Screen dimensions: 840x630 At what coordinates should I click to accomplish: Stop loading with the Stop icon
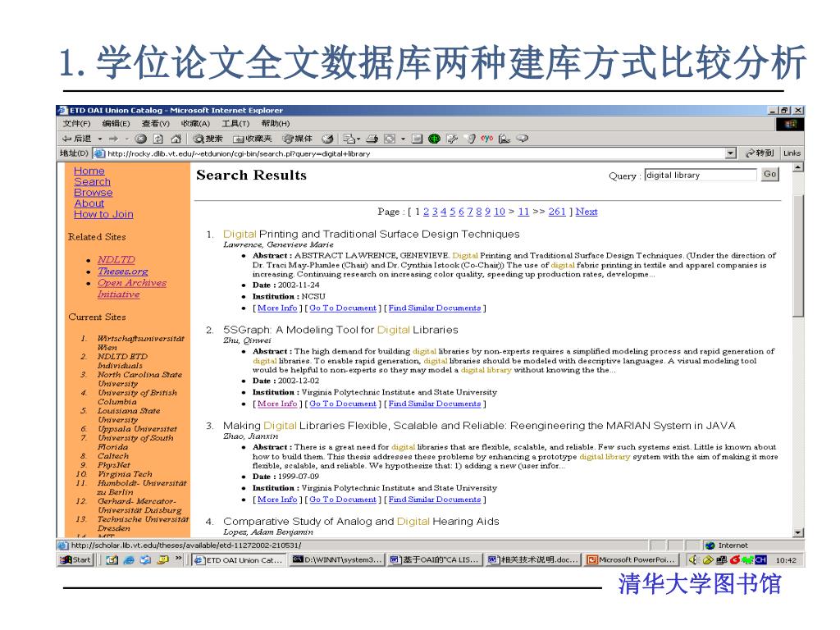point(141,139)
